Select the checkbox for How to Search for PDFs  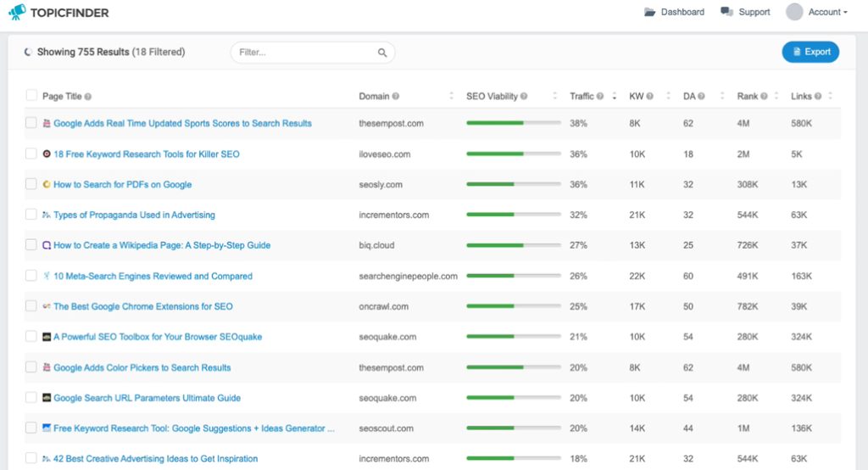[31, 184]
